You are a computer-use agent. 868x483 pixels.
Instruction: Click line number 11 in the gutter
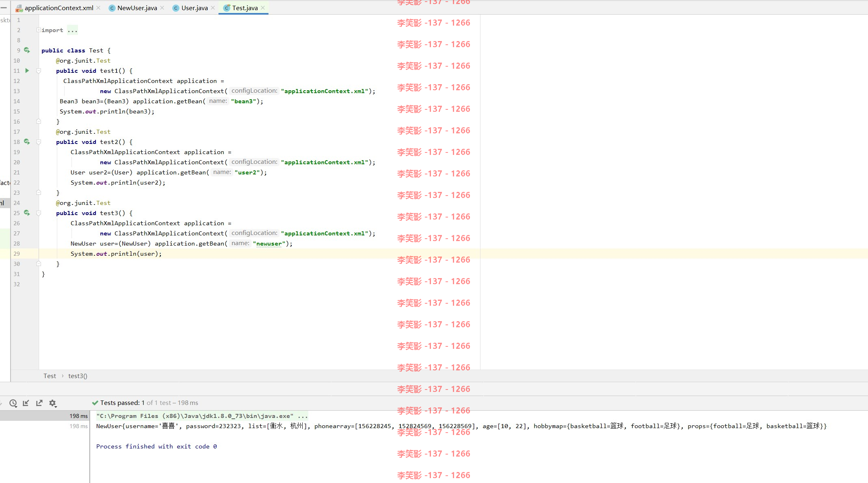pos(17,71)
